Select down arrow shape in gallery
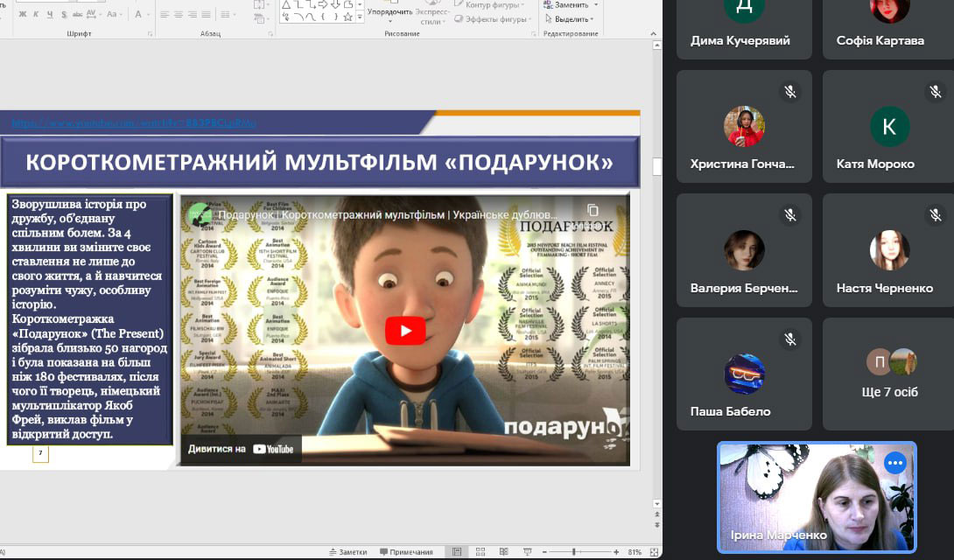The height and width of the screenshot is (560, 954). click(x=335, y=5)
